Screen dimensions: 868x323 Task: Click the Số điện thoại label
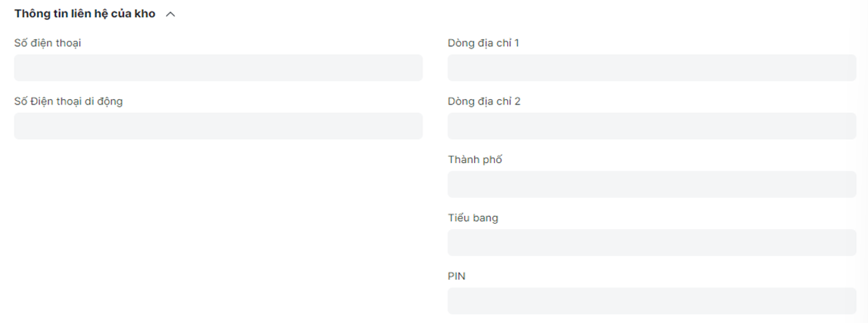(48, 43)
